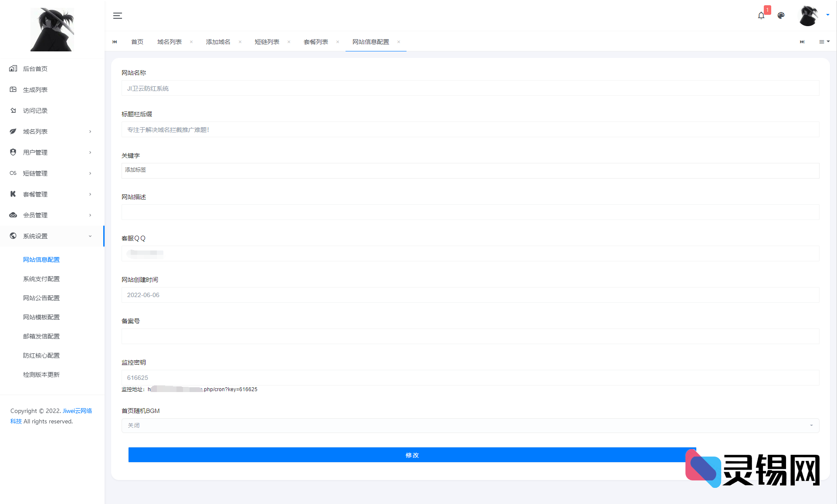The width and height of the screenshot is (837, 504).
Task: Switch to the 短链列表 tab
Action: [267, 42]
